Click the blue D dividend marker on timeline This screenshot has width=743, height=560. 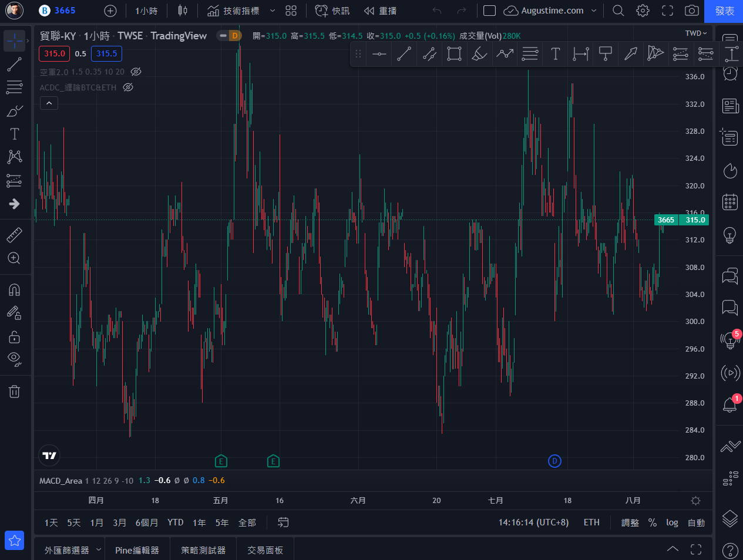554,461
